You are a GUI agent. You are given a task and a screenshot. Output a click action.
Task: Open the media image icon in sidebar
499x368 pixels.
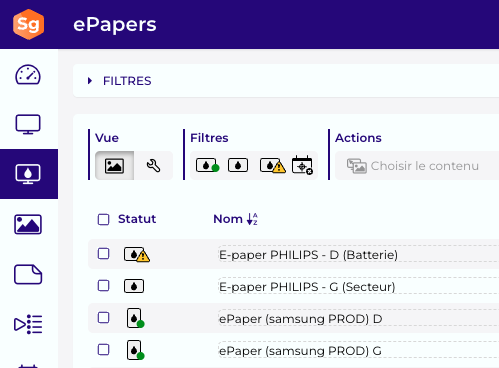pos(28,224)
